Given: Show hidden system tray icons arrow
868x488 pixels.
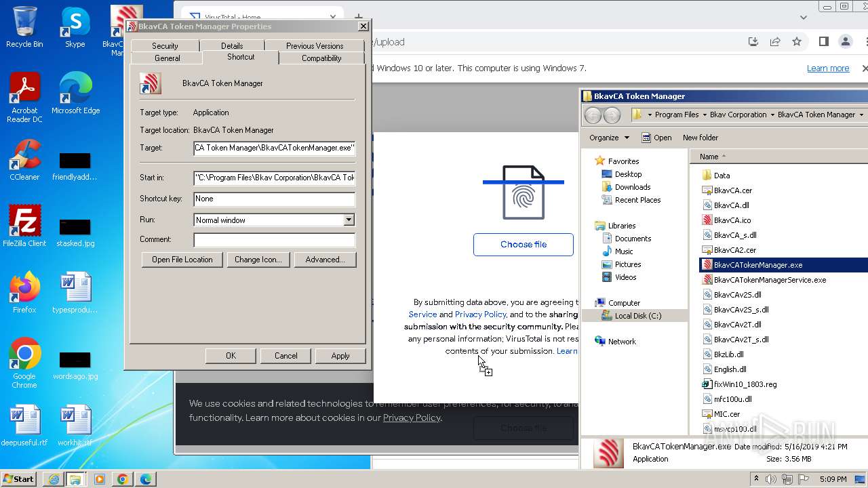Looking at the screenshot, I should point(756,479).
